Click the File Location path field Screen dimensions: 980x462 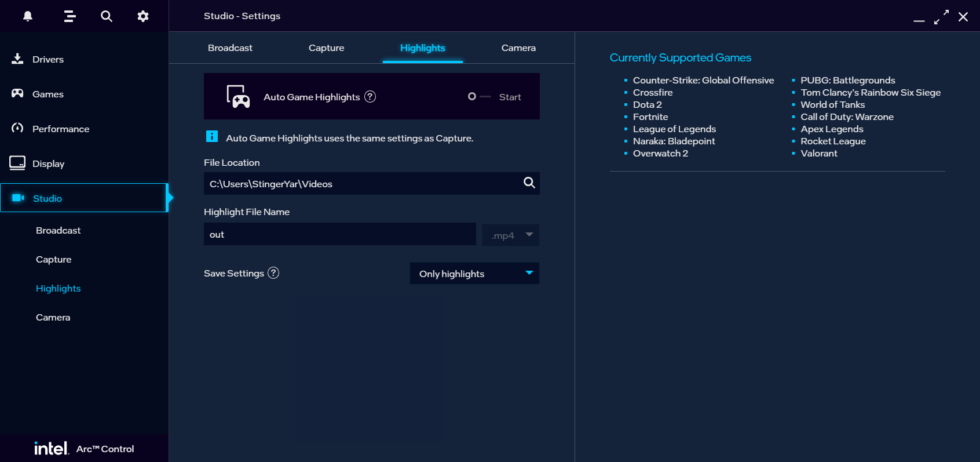359,184
